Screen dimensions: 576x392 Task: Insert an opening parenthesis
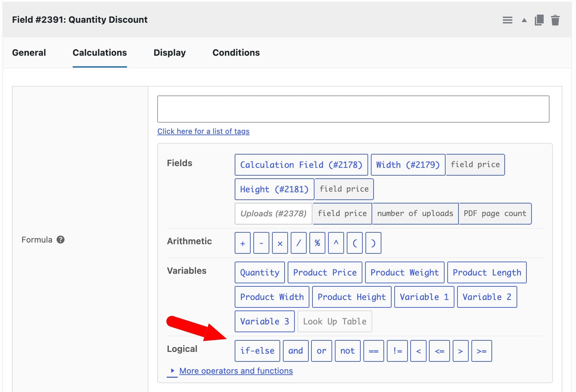click(x=355, y=243)
